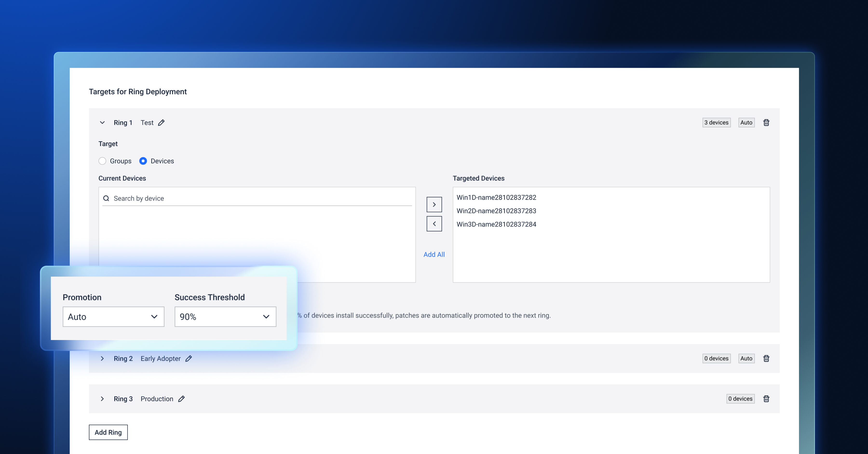Image resolution: width=868 pixels, height=454 pixels.
Task: Select Win1D-name28102837282 in Targeted Devices
Action: click(x=496, y=197)
